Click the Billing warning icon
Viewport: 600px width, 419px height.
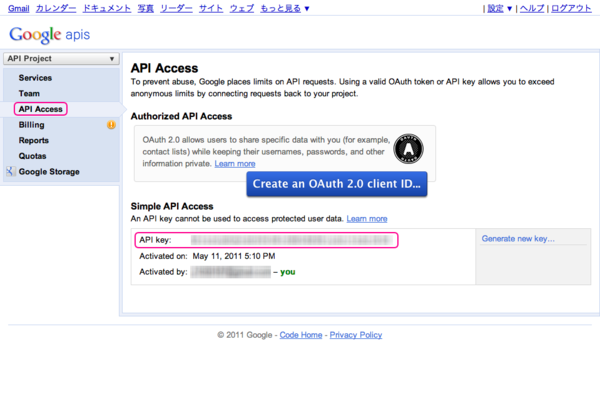click(111, 125)
